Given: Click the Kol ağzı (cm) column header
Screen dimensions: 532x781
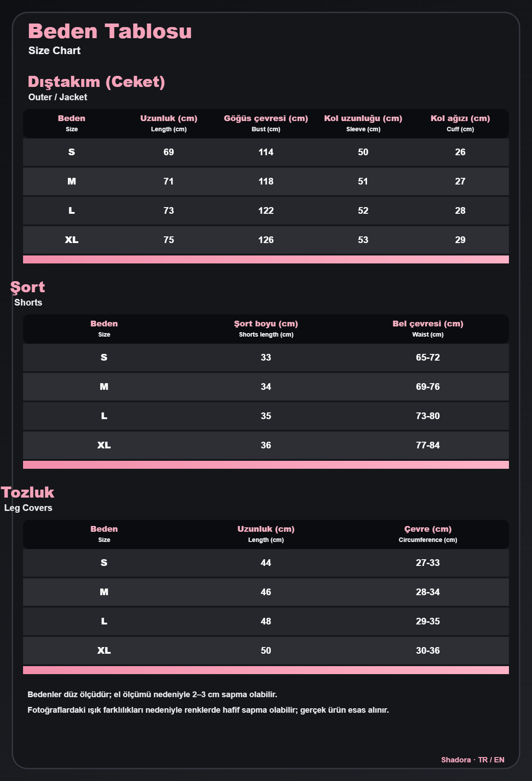Looking at the screenshot, I should click(x=460, y=118).
